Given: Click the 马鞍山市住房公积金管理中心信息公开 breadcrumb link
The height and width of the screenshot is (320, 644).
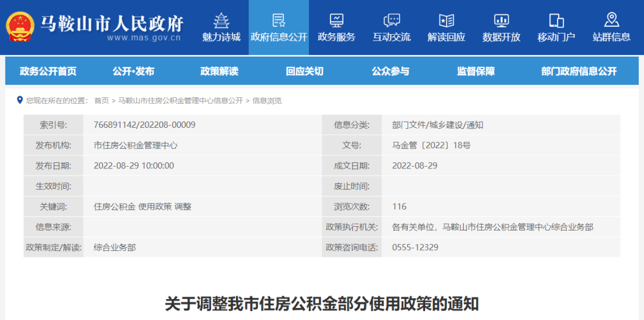Looking at the screenshot, I should click(180, 101).
